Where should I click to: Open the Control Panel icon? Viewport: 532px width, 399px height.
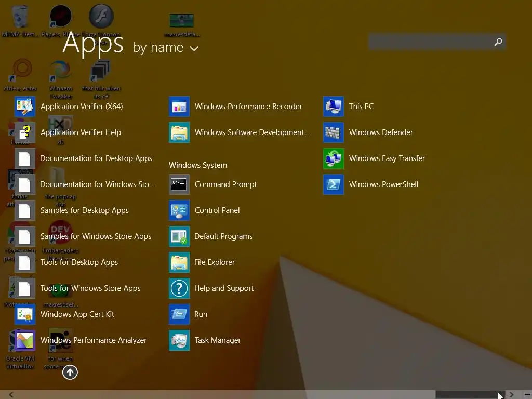179,210
